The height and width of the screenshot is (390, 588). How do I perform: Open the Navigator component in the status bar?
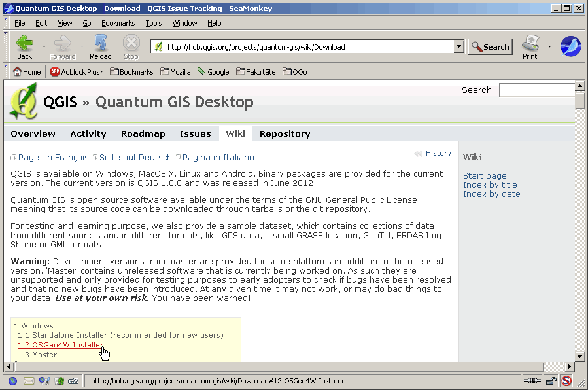12,381
